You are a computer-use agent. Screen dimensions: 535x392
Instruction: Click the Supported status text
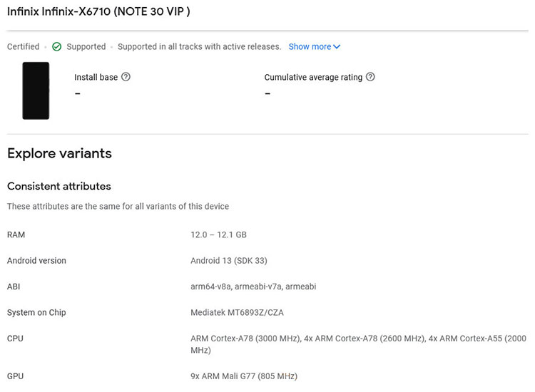(x=86, y=47)
